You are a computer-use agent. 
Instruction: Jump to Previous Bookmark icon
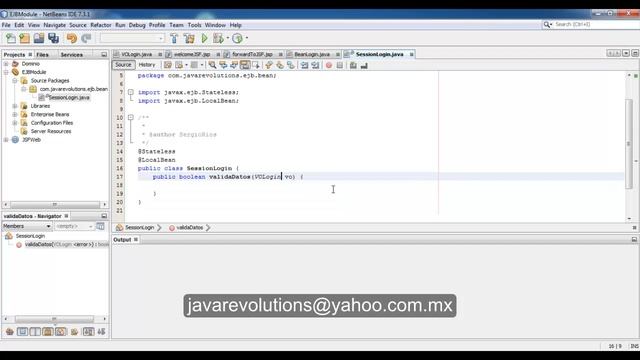click(x=269, y=65)
